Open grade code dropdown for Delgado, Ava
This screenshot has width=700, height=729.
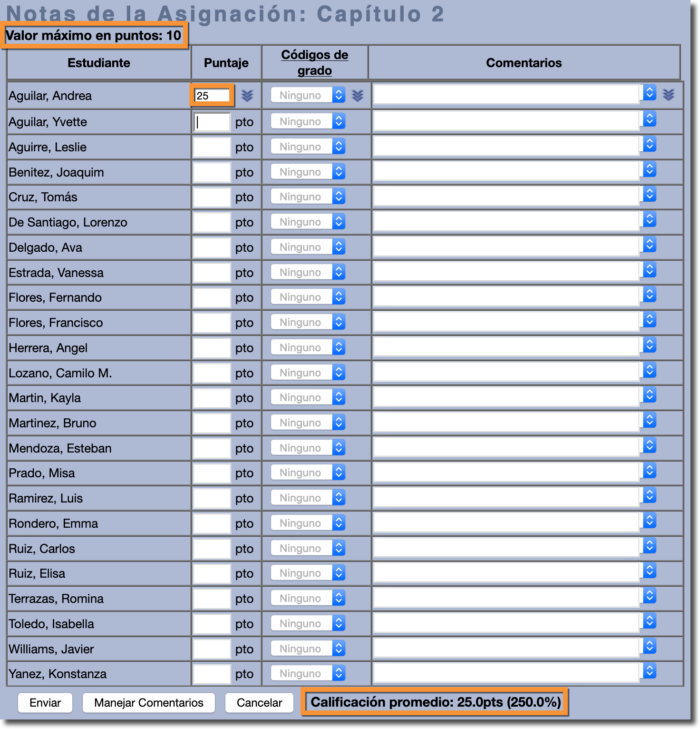coord(308,247)
